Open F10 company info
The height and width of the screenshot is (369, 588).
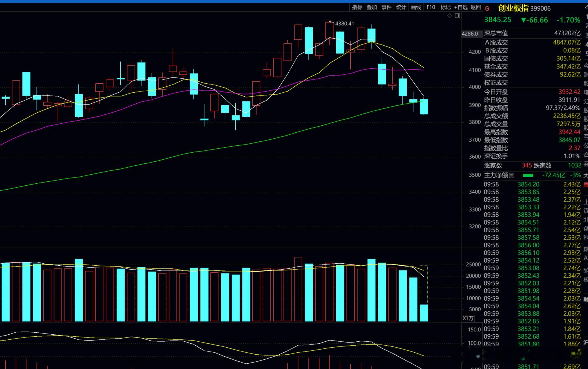[431, 7]
